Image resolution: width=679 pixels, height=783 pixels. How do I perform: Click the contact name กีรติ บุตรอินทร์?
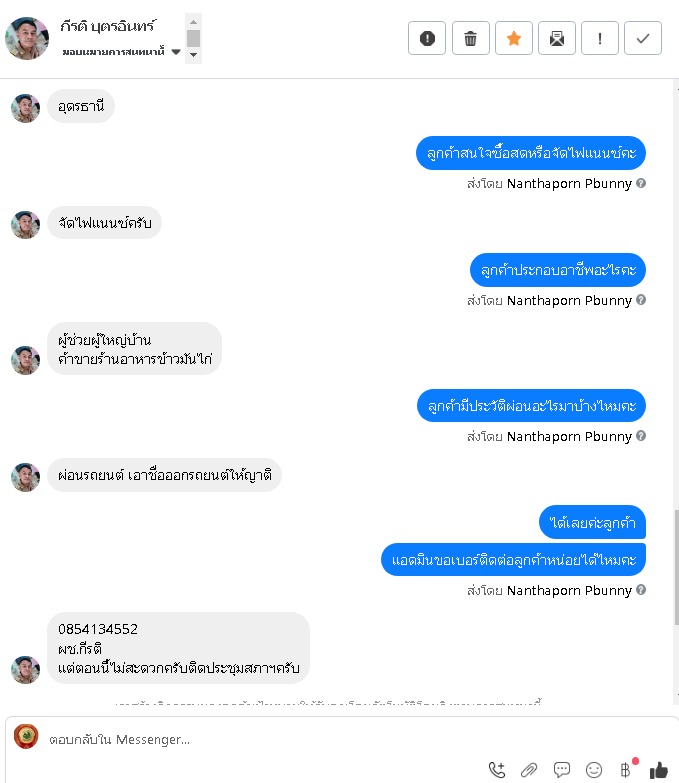pyautogui.click(x=108, y=25)
